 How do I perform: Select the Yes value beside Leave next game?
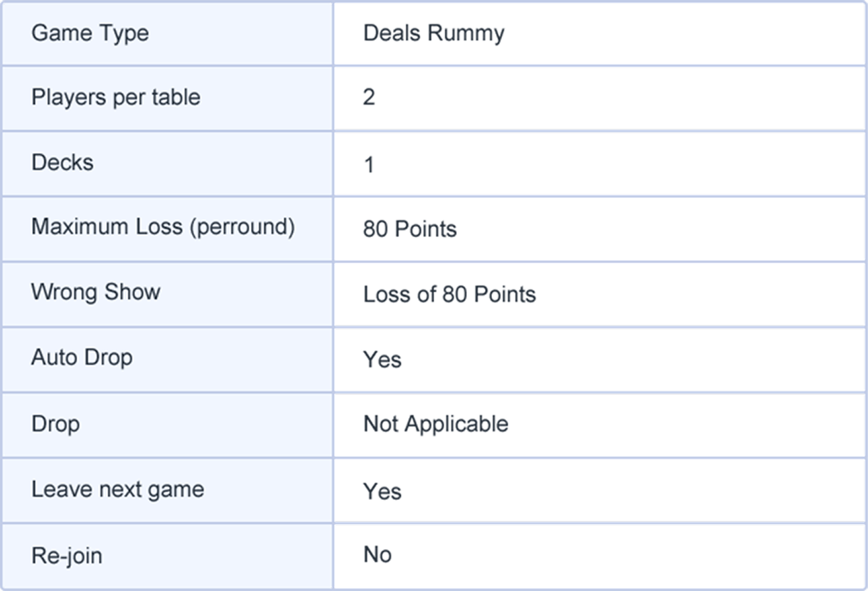(x=382, y=491)
